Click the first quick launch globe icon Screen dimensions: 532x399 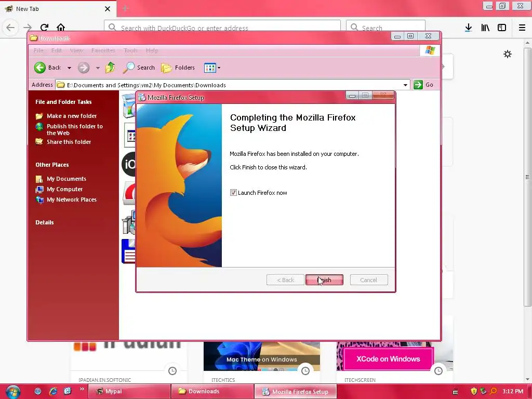coord(37,391)
